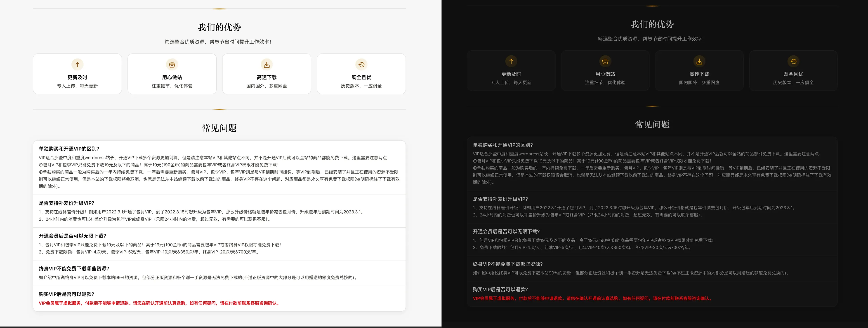Click 国内国外，多重网盘 text in the light panel
Viewport: 868px width, 328px height.
pos(267,86)
